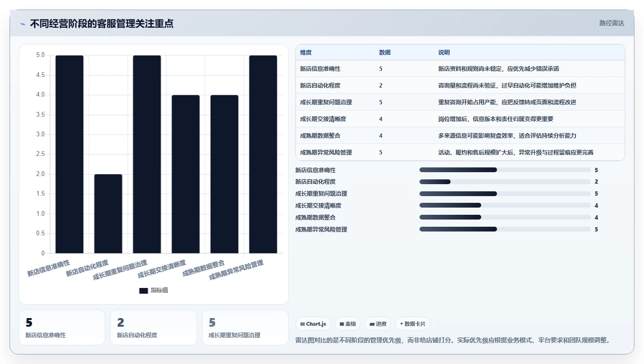Click the 5.0 y-axis label
Image resolution: width=644 pixels, height=364 pixels.
(x=40, y=55)
